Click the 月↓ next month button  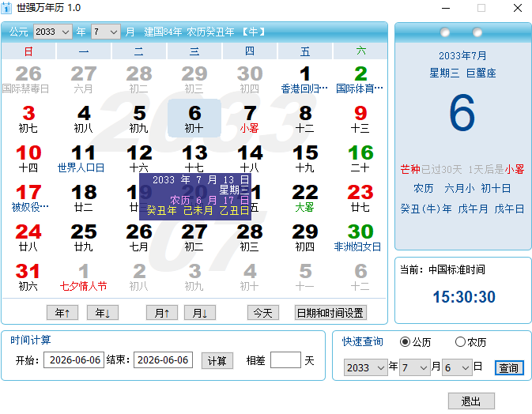(200, 313)
